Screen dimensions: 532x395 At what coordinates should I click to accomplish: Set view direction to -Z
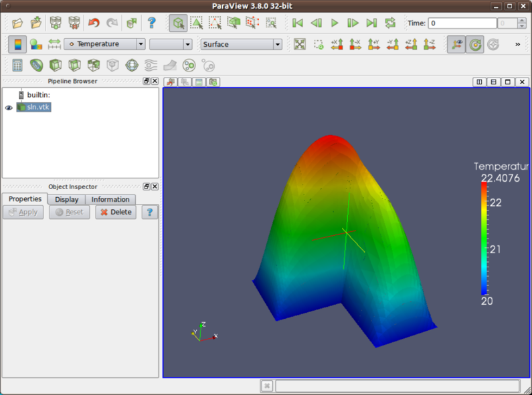[x=430, y=45]
